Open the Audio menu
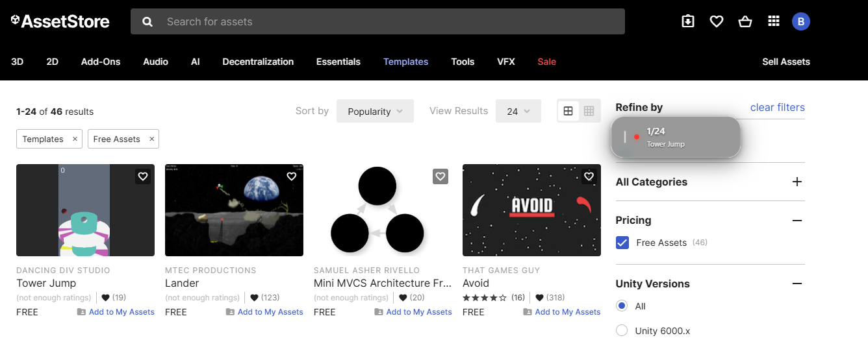Image resolution: width=868 pixels, height=338 pixels. 156,62
